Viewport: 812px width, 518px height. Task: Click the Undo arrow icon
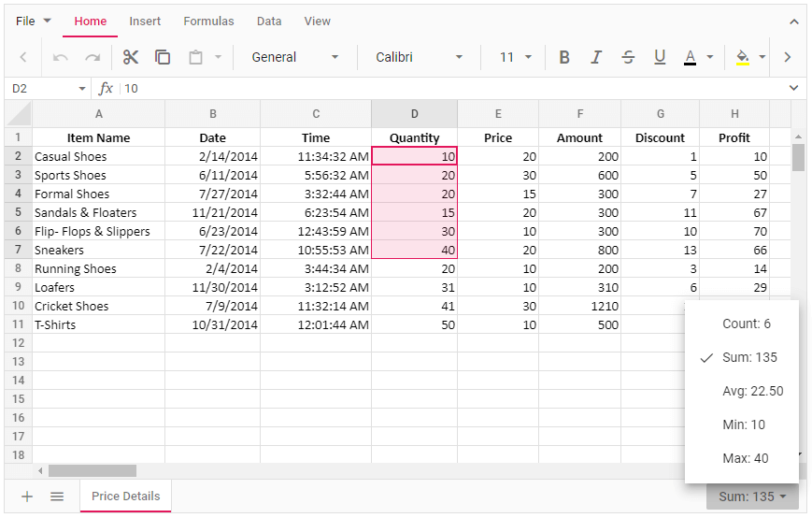tap(61, 57)
